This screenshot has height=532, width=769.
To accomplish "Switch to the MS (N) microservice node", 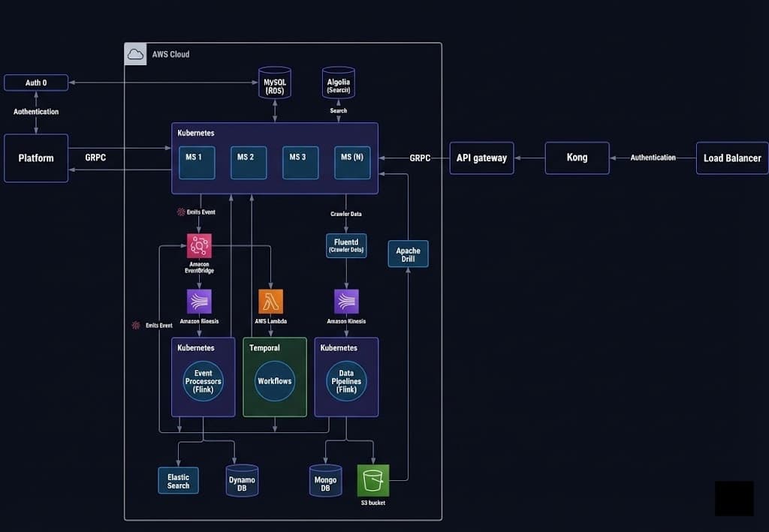I will pos(351,162).
